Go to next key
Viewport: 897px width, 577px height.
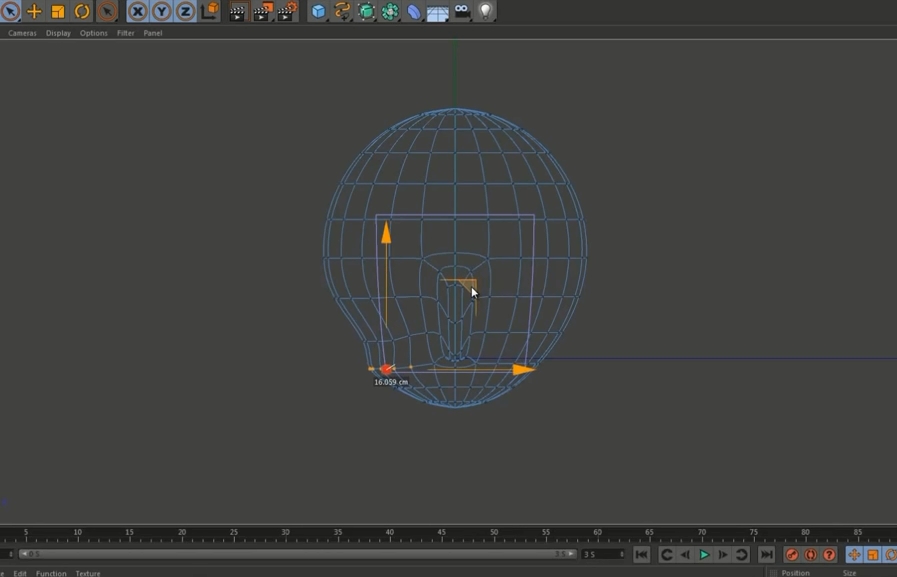741,554
